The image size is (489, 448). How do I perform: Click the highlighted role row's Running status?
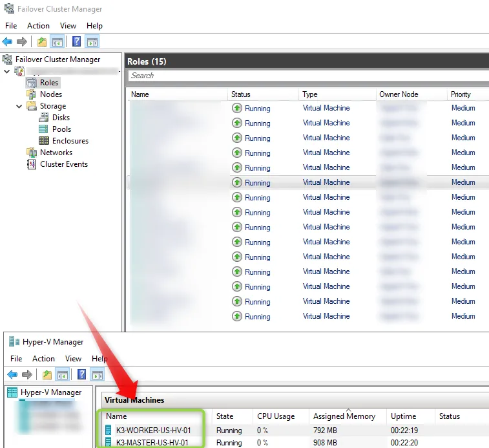(257, 183)
